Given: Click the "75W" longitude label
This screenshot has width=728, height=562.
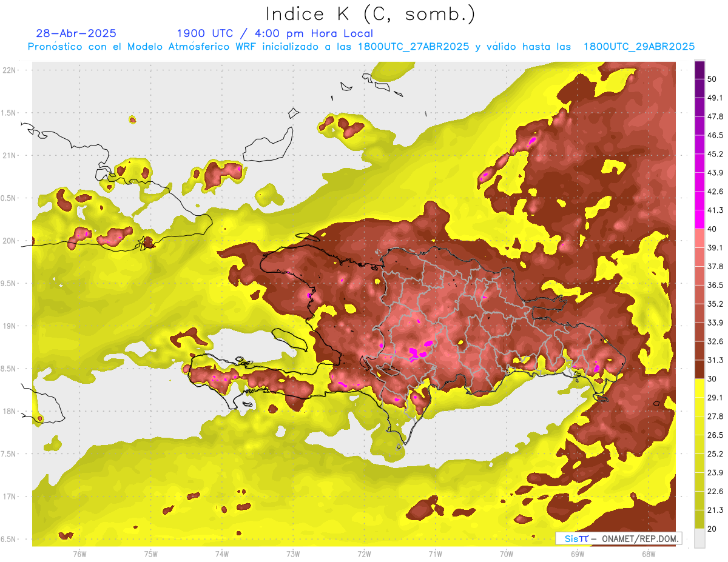Looking at the screenshot, I should click(150, 554).
